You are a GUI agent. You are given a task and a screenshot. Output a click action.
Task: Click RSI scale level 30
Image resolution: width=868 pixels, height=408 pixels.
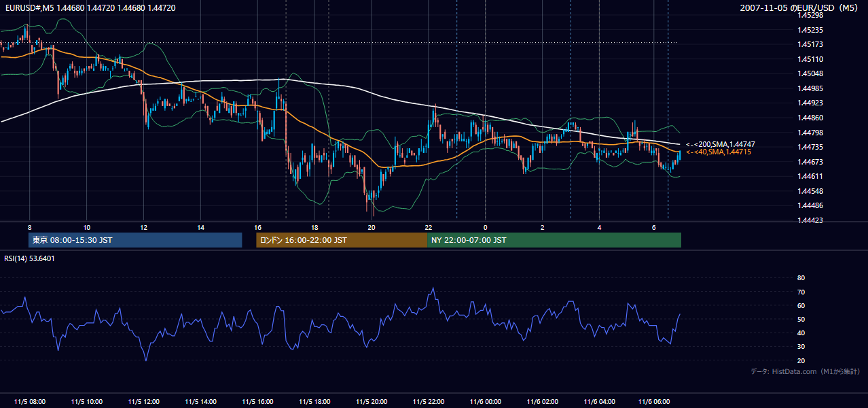pyautogui.click(x=801, y=346)
